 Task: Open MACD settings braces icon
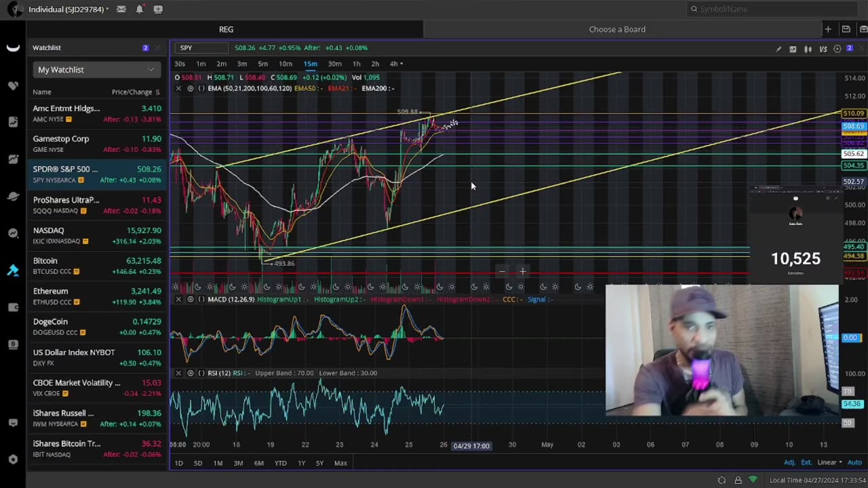click(x=201, y=299)
